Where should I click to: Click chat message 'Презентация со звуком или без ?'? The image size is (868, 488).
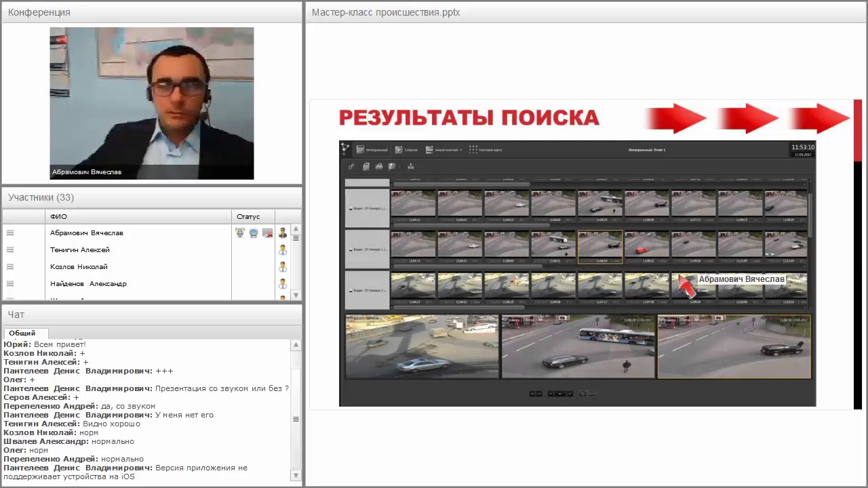coord(222,388)
